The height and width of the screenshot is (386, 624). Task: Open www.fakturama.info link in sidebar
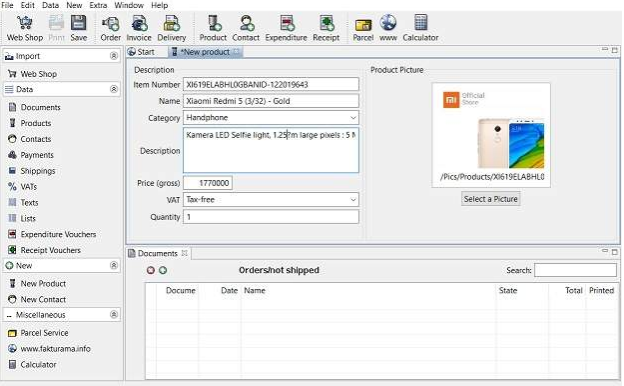point(49,349)
